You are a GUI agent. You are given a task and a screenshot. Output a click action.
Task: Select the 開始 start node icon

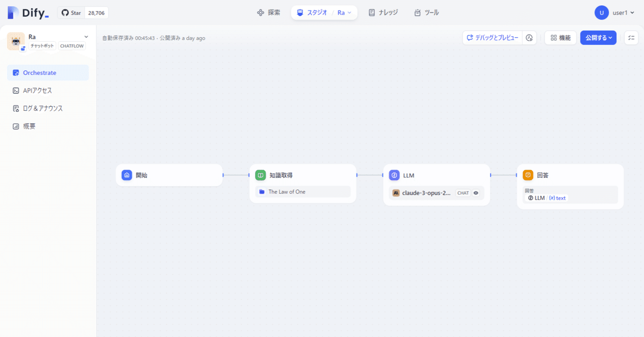[x=127, y=175]
